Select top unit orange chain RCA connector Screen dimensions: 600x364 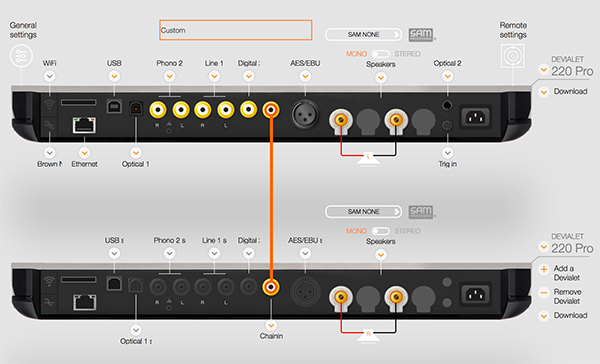[x=271, y=110]
